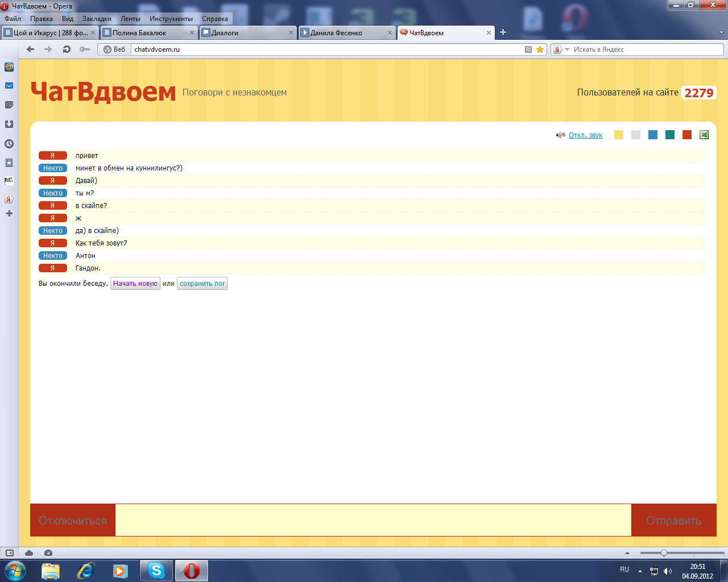Open the Вид menu
728x582 pixels.
pyautogui.click(x=68, y=19)
